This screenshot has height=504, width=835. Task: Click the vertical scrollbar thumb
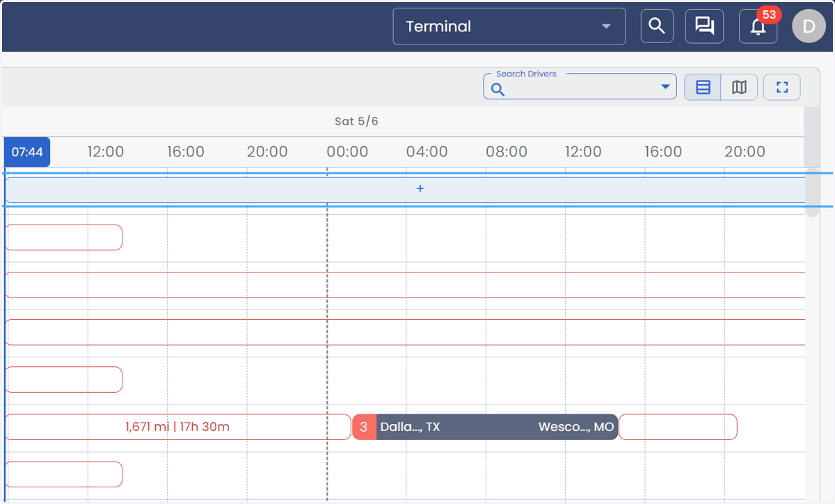coord(812,193)
